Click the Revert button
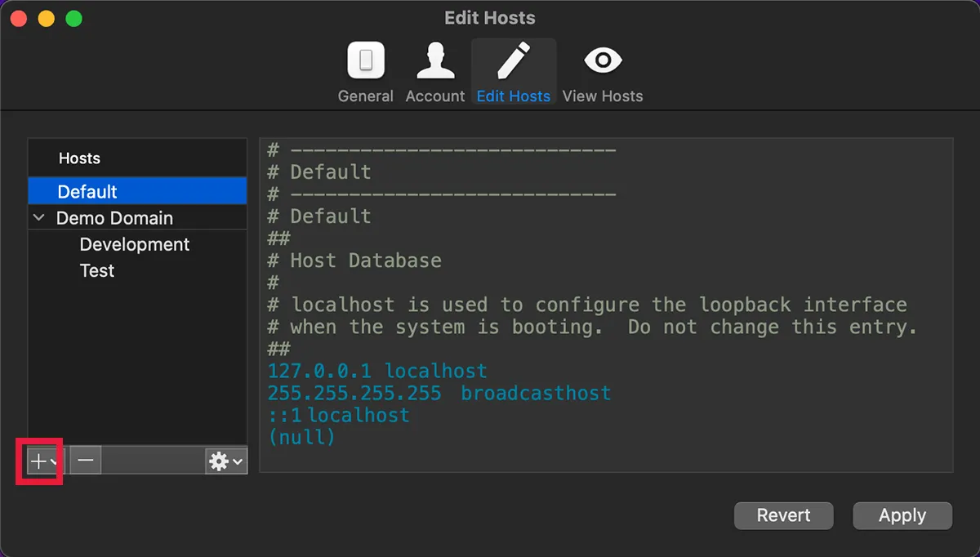The image size is (980, 557). click(783, 515)
